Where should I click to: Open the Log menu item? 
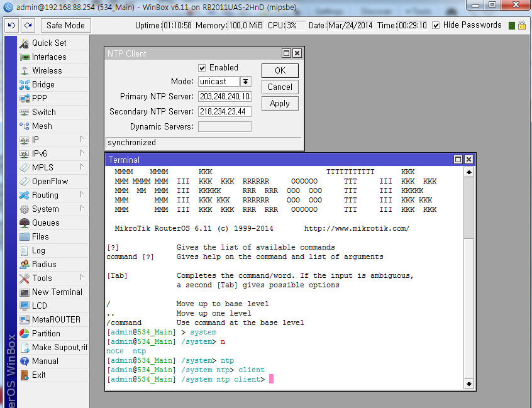click(x=38, y=251)
